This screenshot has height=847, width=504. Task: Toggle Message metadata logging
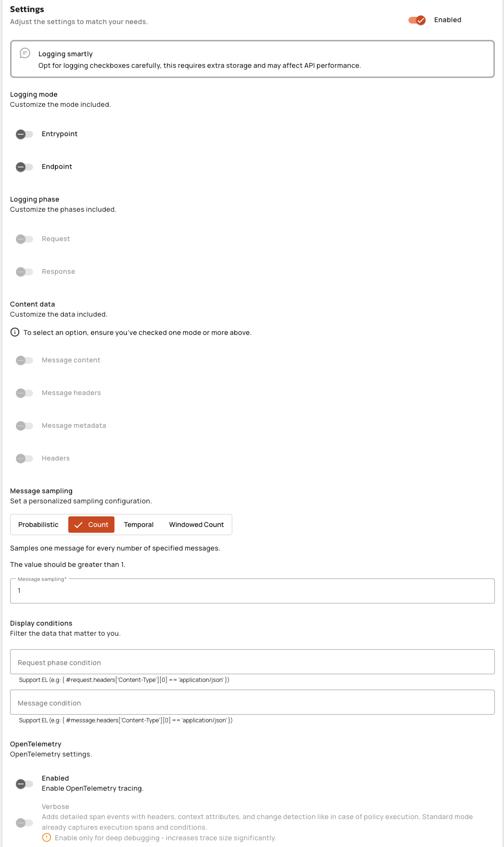pyautogui.click(x=24, y=426)
